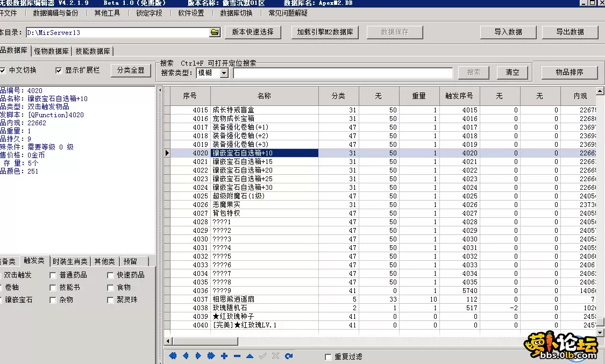Go to the next record arrow
605x364 pixels.
(x=198, y=356)
